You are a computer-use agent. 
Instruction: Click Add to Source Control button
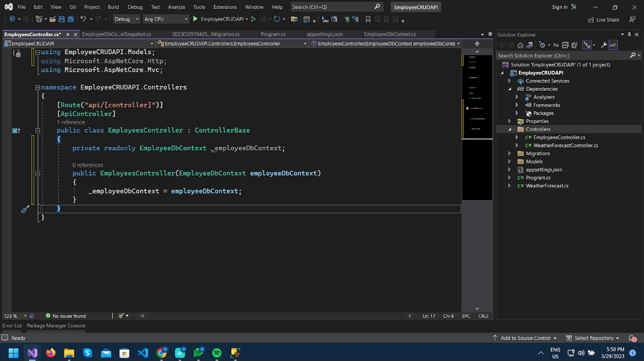click(x=525, y=338)
